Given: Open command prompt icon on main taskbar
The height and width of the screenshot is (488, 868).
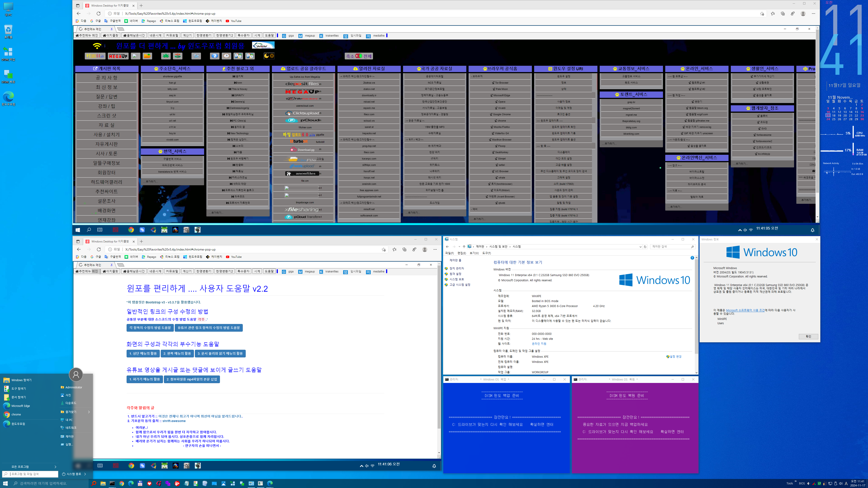Looking at the screenshot, I should tap(112, 483).
